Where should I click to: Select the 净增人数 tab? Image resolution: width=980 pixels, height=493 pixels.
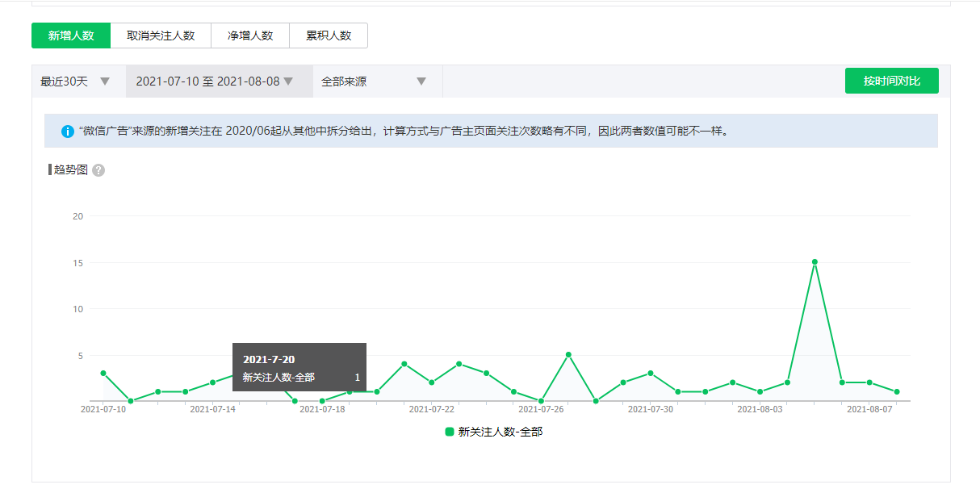point(250,36)
